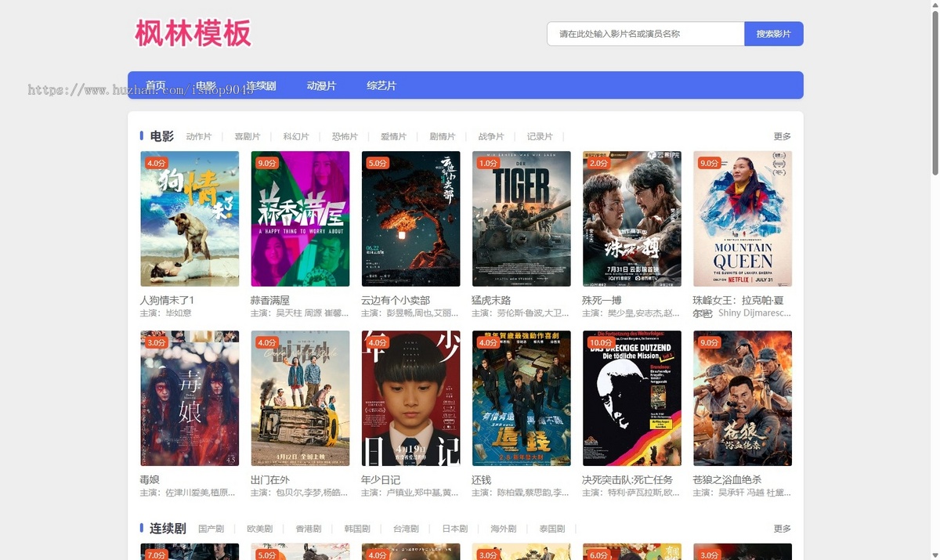Click 更多 in the 电影 section

[783, 136]
